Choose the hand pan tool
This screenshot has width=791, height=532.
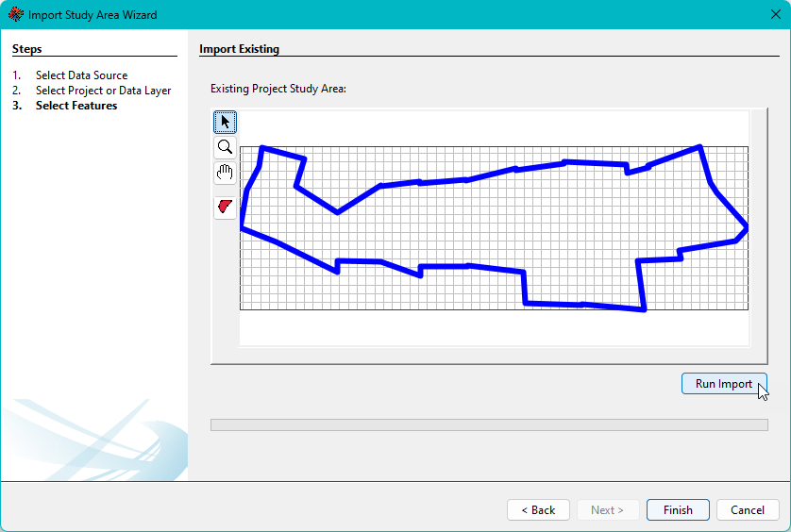click(225, 172)
